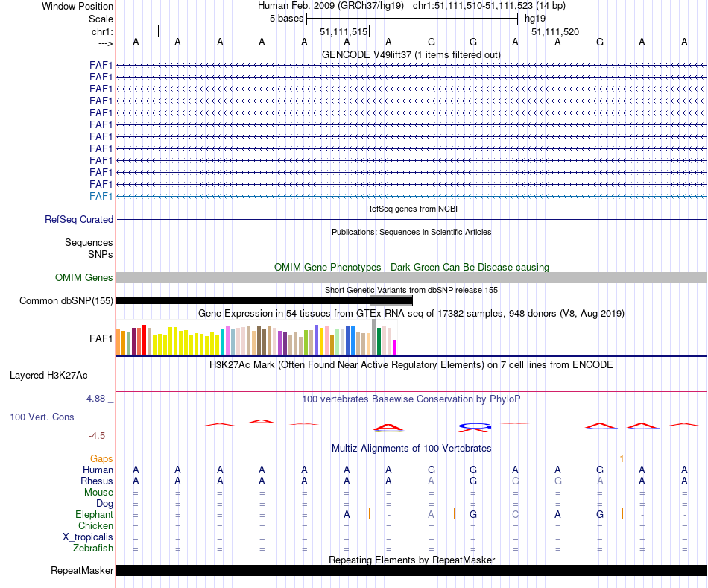Viewport: 708px width, 588px height.
Task: Click the Elephant row's C base
Action: (x=515, y=514)
